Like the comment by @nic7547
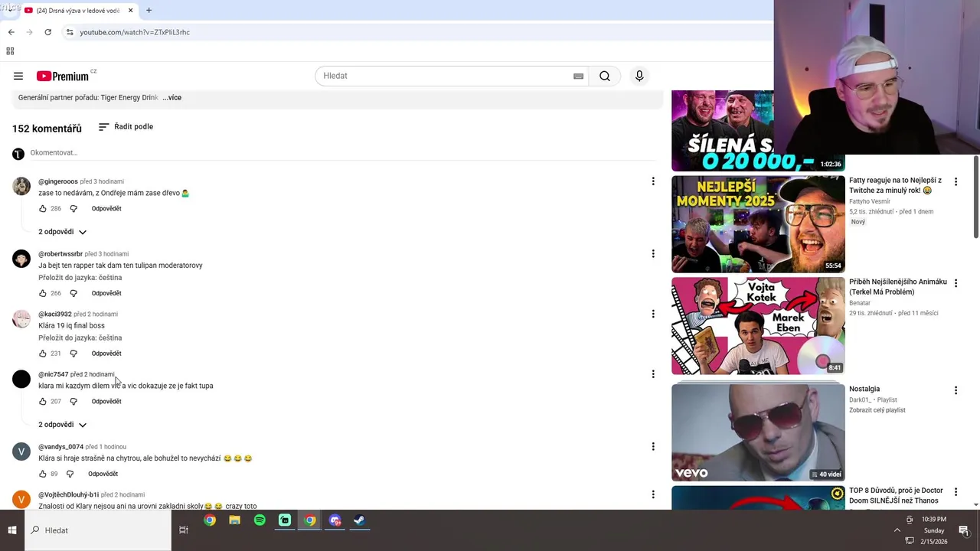Image resolution: width=980 pixels, height=551 pixels. point(43,401)
